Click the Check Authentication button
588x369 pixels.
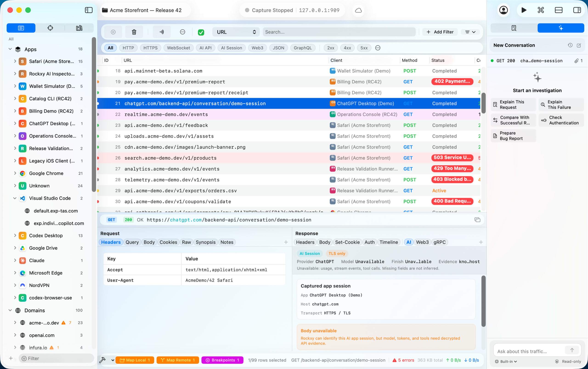click(x=561, y=120)
